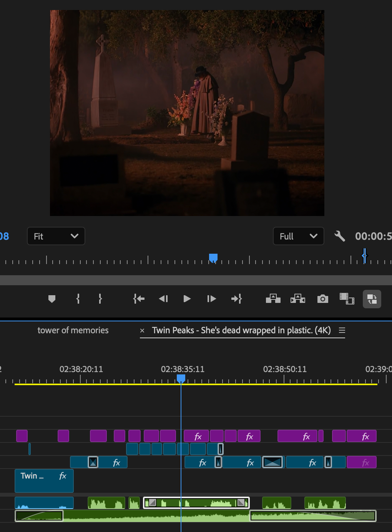Image resolution: width=392 pixels, height=532 pixels.
Task: Step forward one frame
Action: (x=211, y=299)
